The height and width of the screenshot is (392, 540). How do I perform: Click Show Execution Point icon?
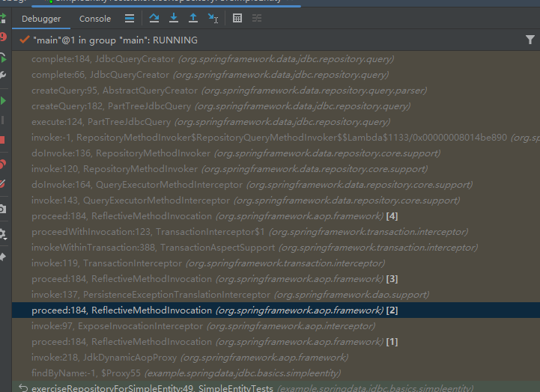click(x=130, y=18)
